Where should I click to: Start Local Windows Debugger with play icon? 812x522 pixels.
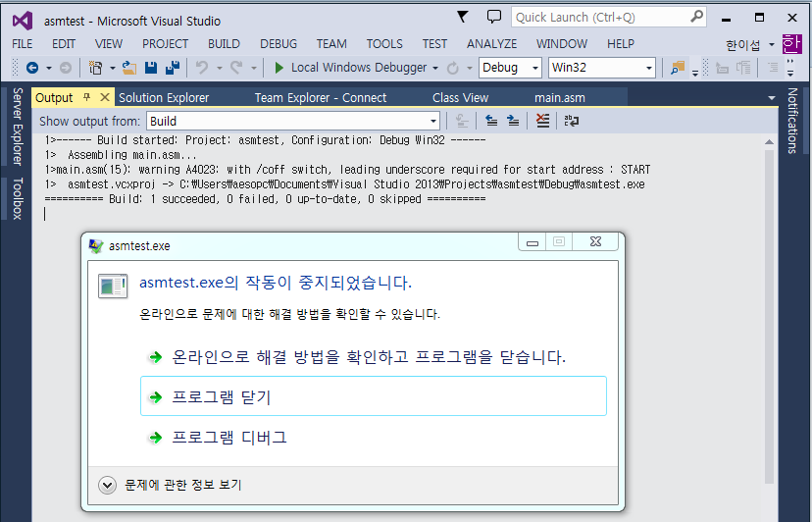point(279,68)
